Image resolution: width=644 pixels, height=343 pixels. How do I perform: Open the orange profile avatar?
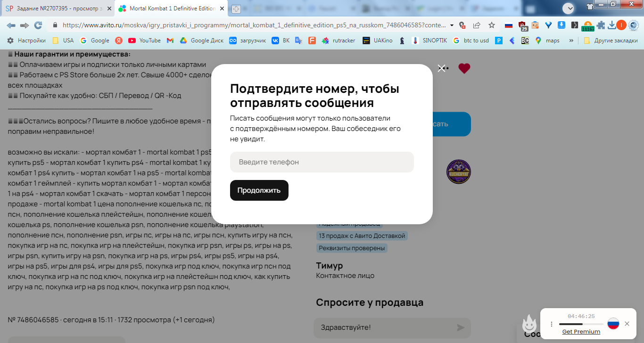click(621, 25)
